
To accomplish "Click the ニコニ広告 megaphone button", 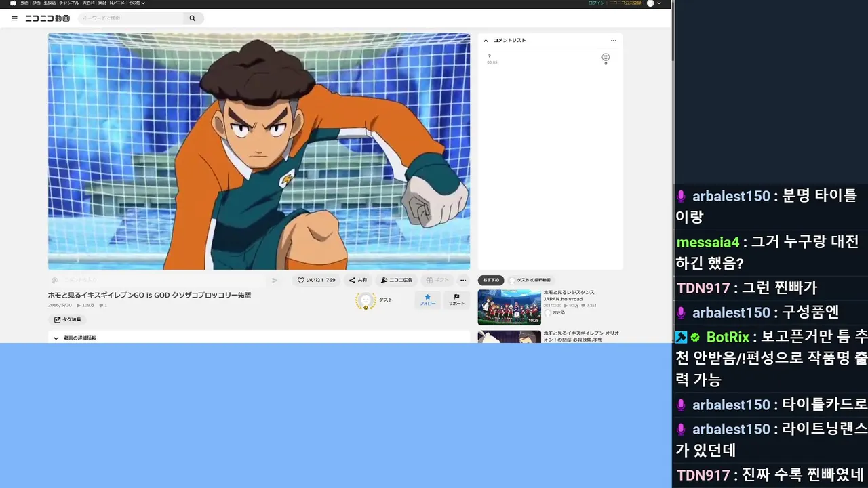I will [x=397, y=280].
